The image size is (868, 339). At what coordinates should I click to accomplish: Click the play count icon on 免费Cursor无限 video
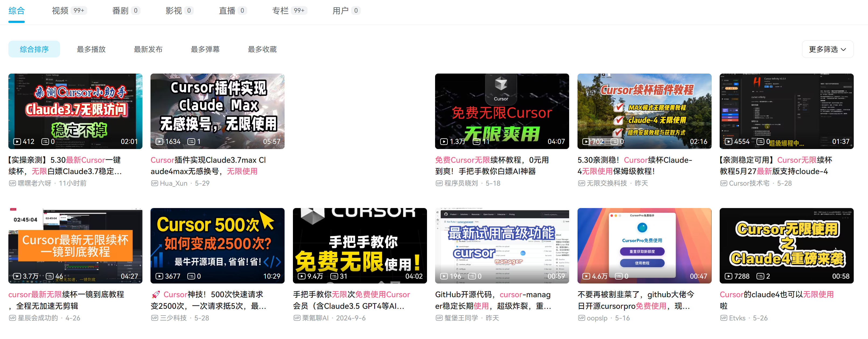(444, 142)
